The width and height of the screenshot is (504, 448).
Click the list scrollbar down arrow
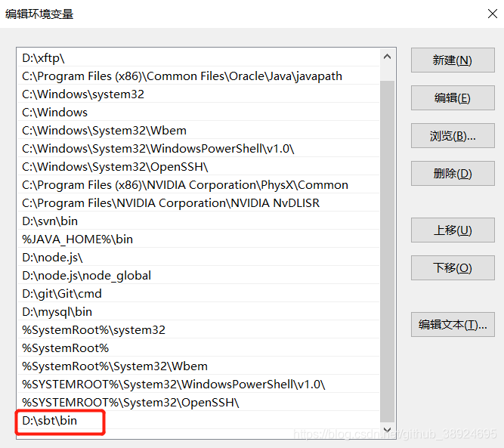coord(388,430)
